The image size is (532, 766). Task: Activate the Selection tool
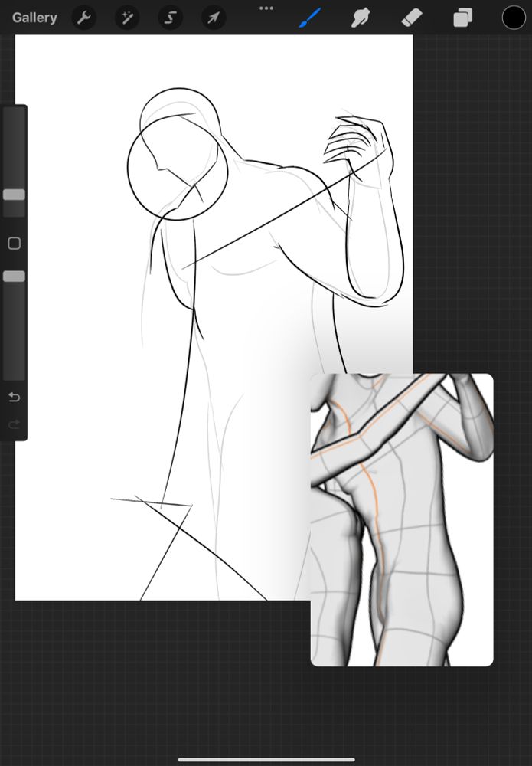click(x=171, y=18)
